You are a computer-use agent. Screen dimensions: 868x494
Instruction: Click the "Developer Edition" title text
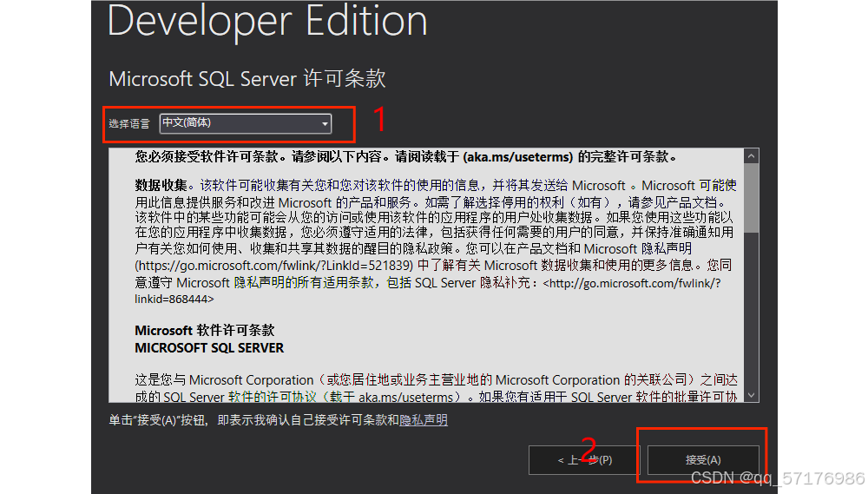(x=267, y=21)
